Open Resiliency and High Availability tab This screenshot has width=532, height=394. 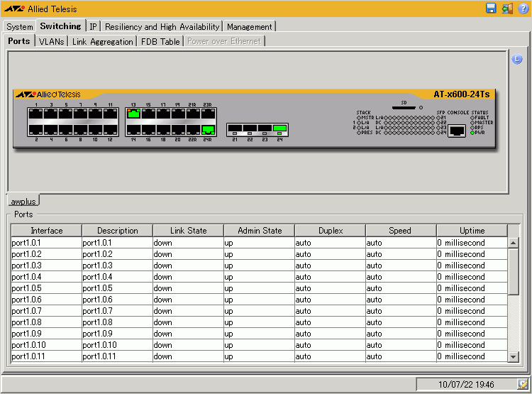pos(162,26)
